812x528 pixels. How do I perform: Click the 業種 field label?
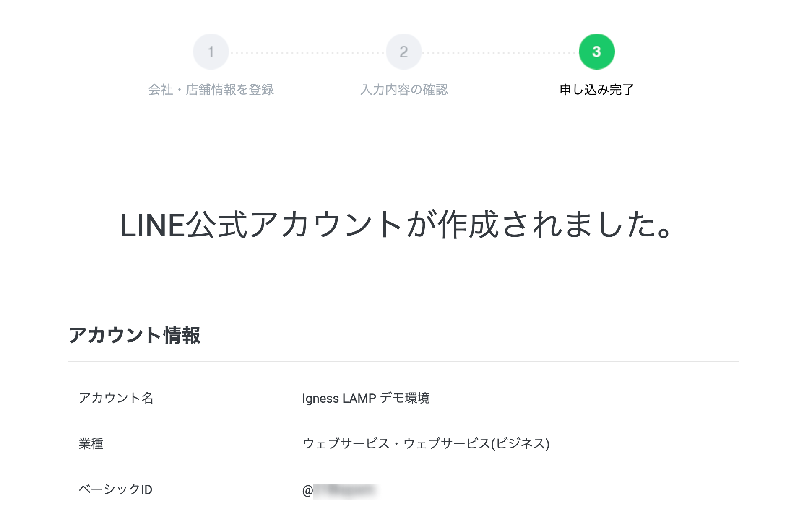point(91,443)
